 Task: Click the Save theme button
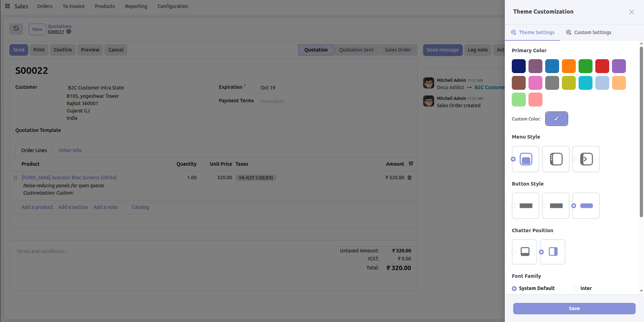574,308
